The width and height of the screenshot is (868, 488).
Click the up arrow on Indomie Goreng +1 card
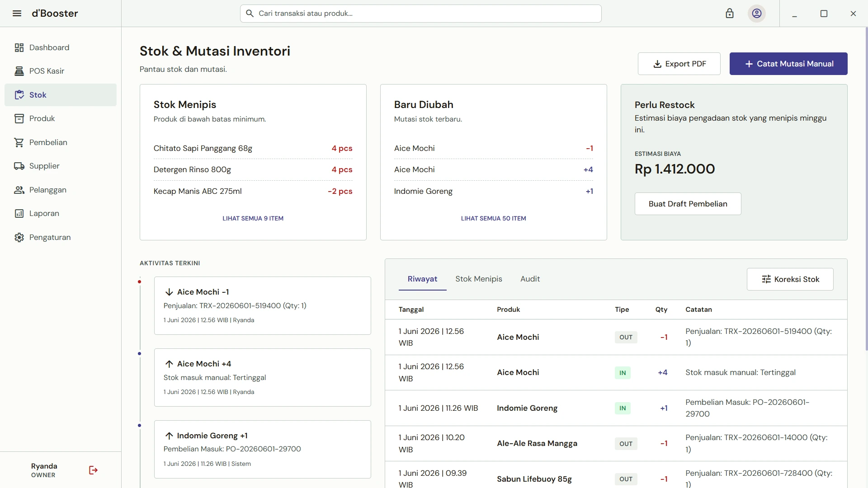point(169,436)
